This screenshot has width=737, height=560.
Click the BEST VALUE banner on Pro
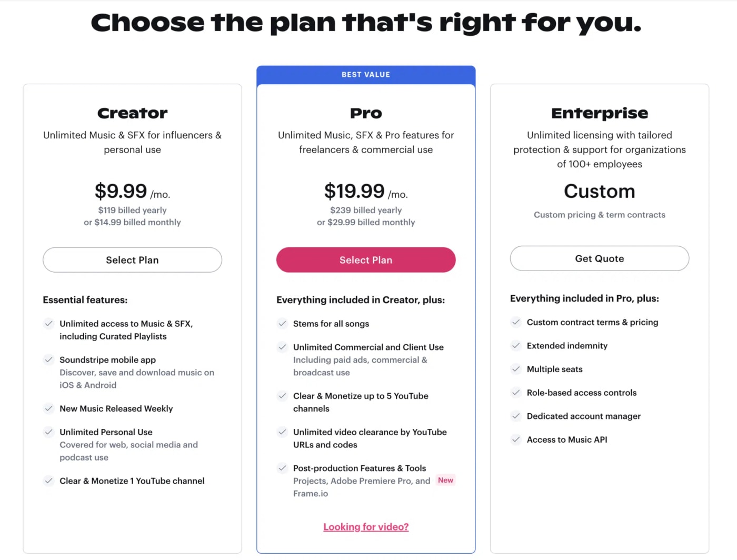pyautogui.click(x=366, y=74)
